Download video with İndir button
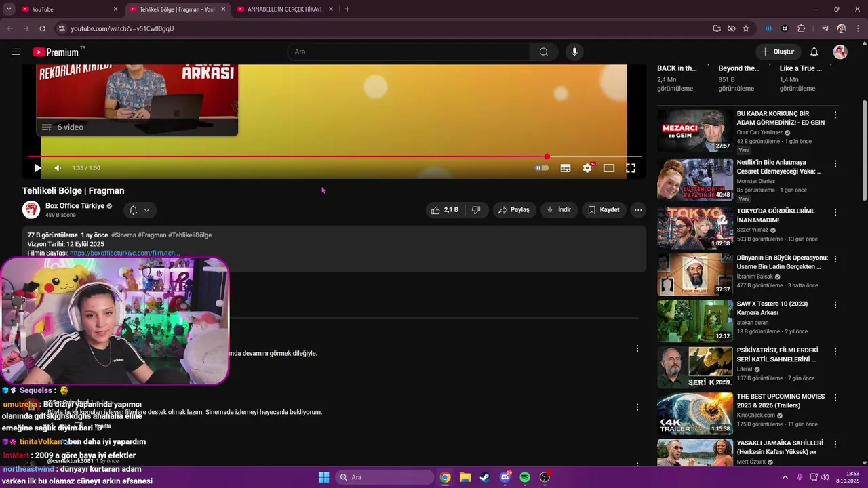The height and width of the screenshot is (488, 868). click(559, 210)
